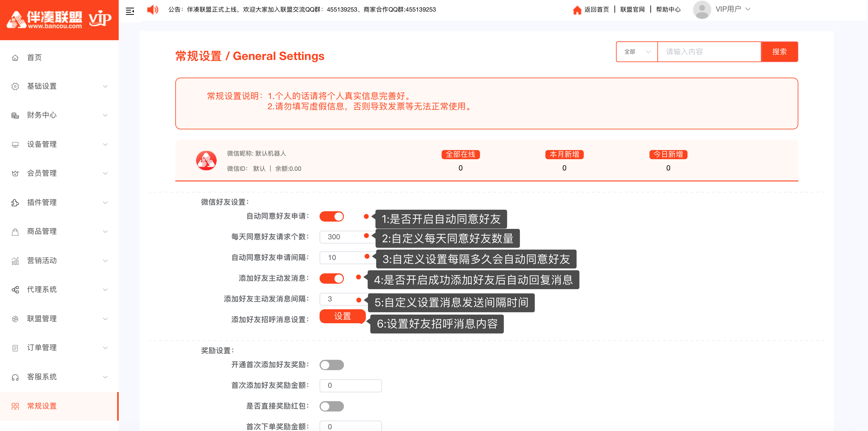Screen dimensions: 868x431
Task: Click the 首次添加好友奖励金额 field
Action: [350, 386]
